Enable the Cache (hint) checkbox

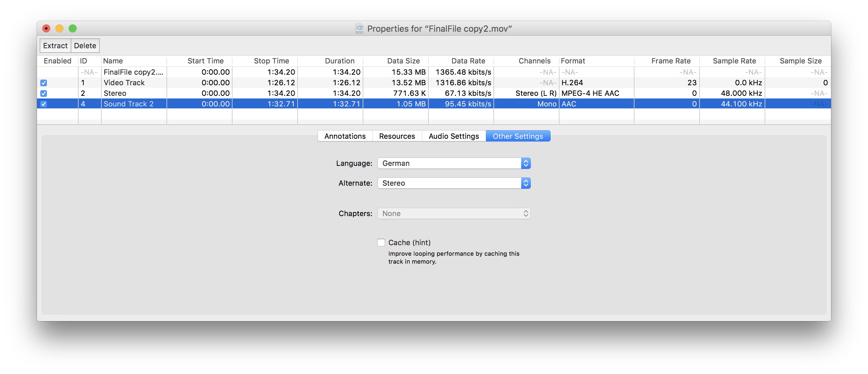tap(381, 243)
